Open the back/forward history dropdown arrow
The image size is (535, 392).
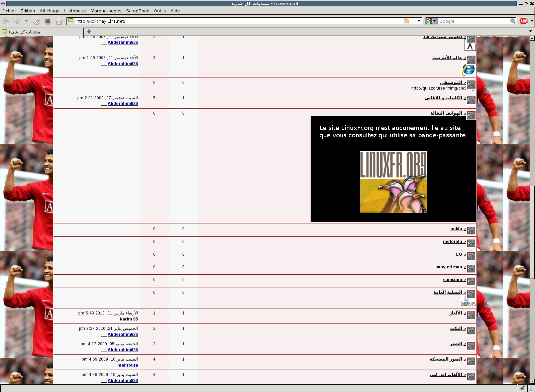[x=26, y=21]
